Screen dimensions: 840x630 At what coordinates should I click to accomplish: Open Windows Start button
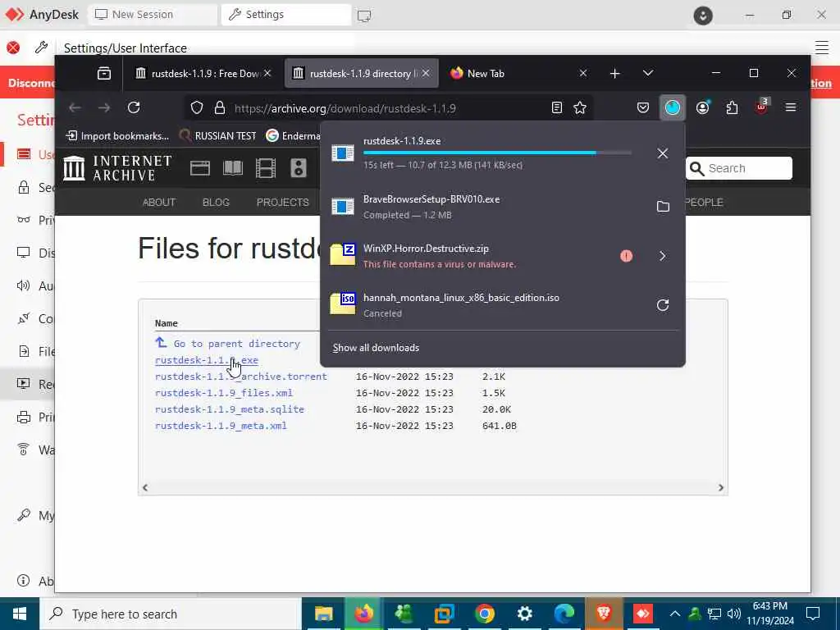click(20, 614)
